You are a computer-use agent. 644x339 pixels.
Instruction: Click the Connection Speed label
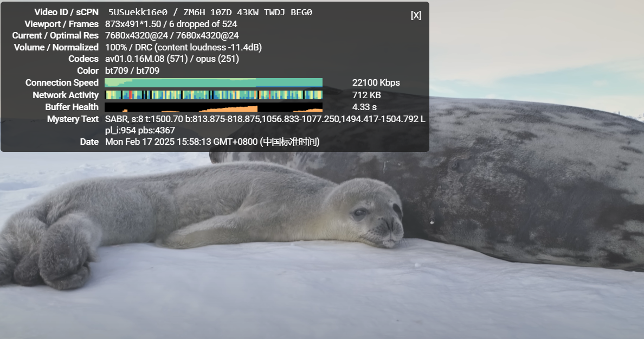coord(62,82)
